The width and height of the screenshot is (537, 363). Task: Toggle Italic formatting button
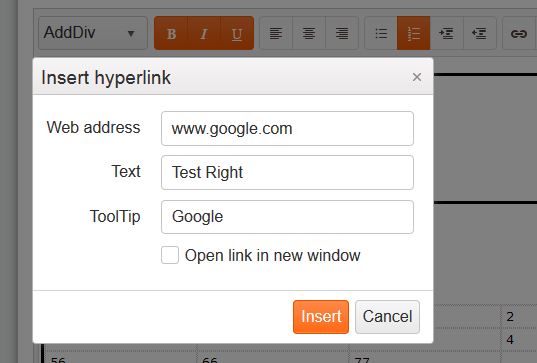pos(204,33)
